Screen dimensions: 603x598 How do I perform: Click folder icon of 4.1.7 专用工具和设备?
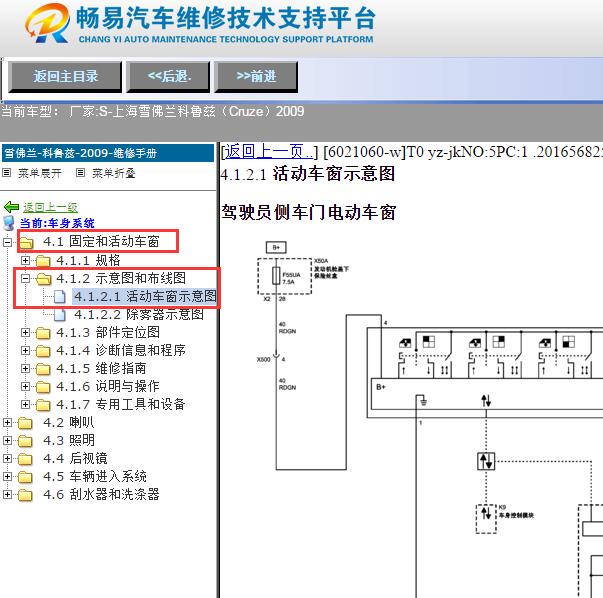tap(43, 405)
